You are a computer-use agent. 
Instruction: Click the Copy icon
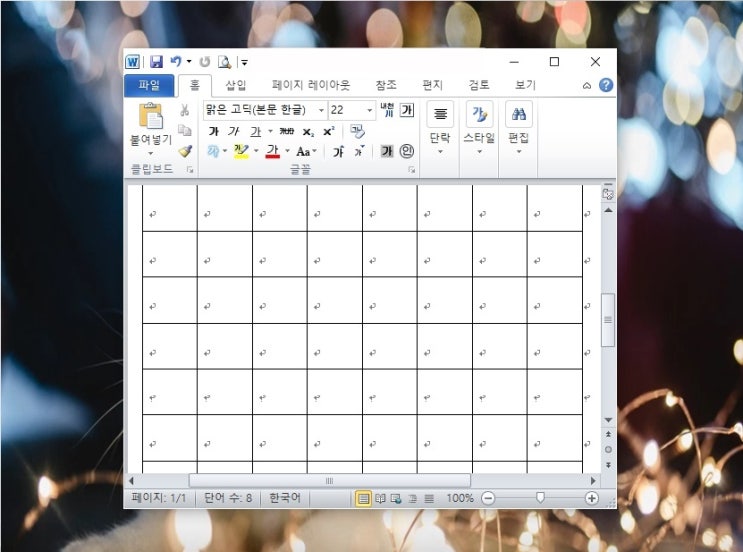pos(184,130)
